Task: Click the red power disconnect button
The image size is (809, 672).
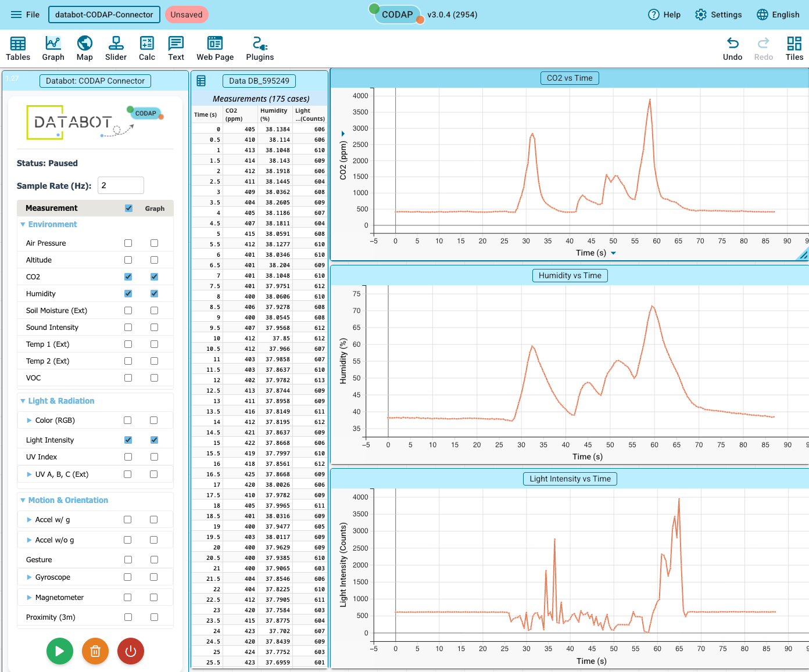Action: [131, 651]
